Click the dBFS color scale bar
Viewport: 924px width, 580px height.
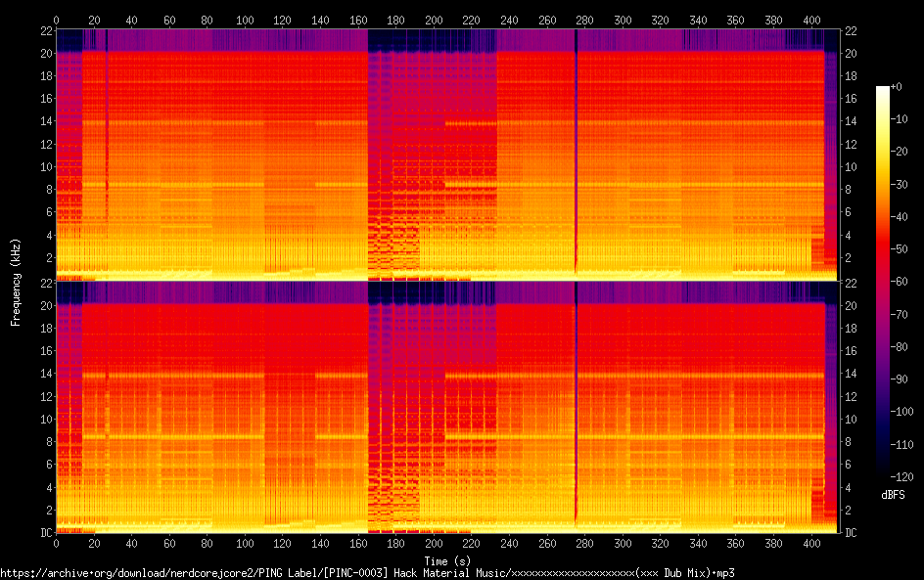[883, 284]
